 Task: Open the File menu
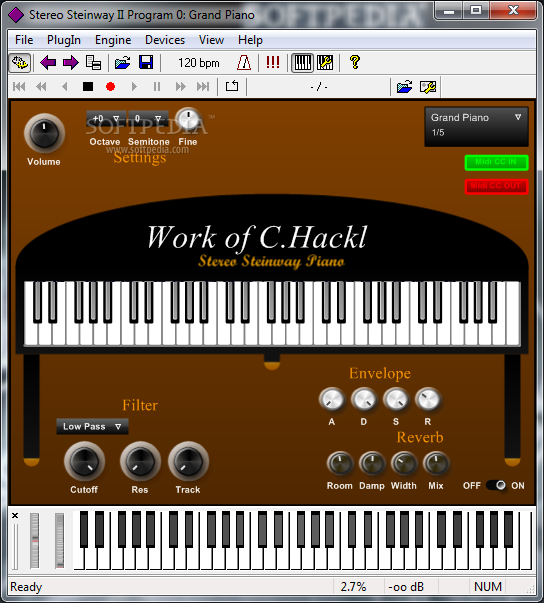tap(24, 40)
